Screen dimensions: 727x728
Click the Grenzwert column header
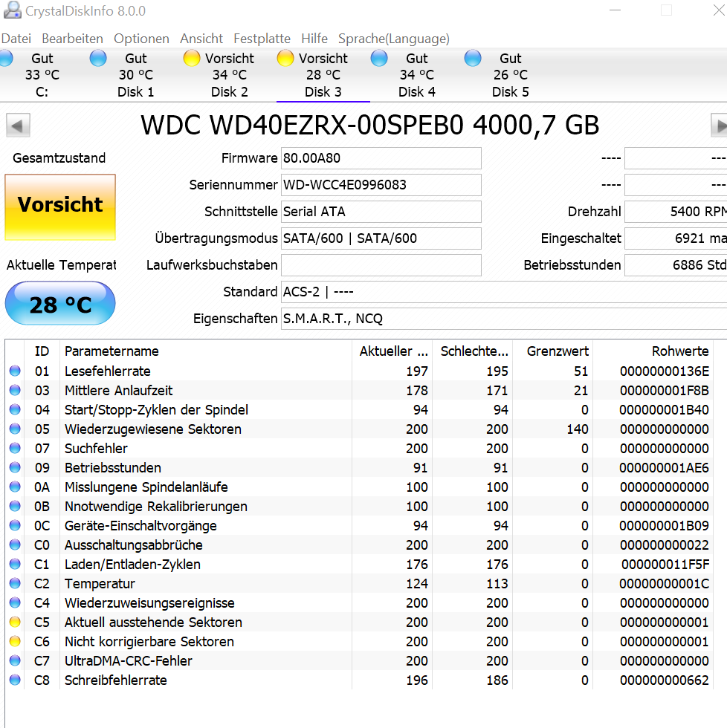point(553,351)
